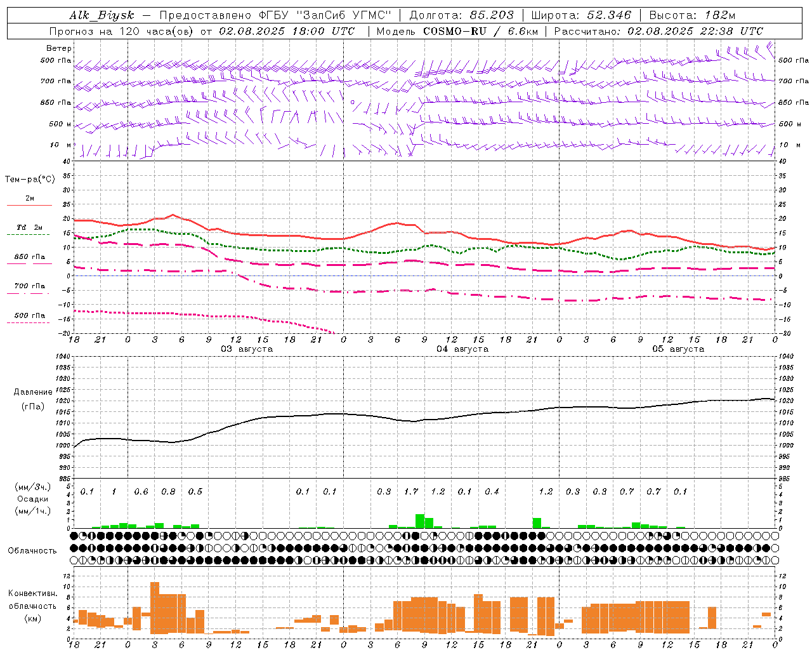Click the 'Конвективн.' convective cloud label

(33, 594)
